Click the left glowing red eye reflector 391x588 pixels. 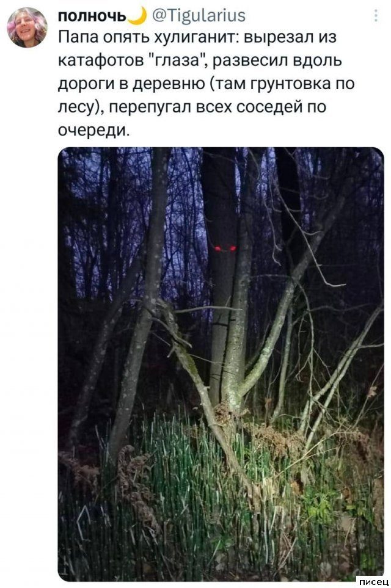pos(217,249)
